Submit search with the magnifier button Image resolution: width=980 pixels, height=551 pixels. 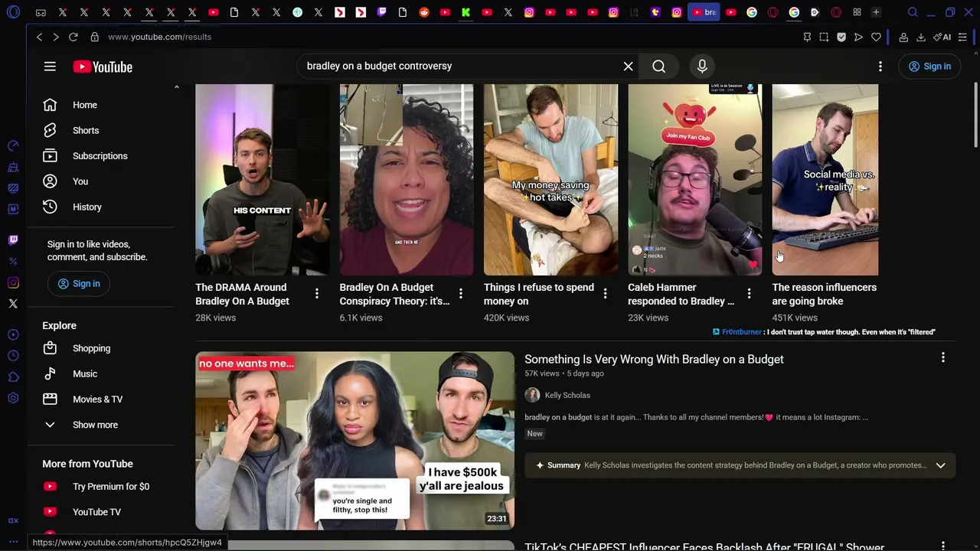658,67
